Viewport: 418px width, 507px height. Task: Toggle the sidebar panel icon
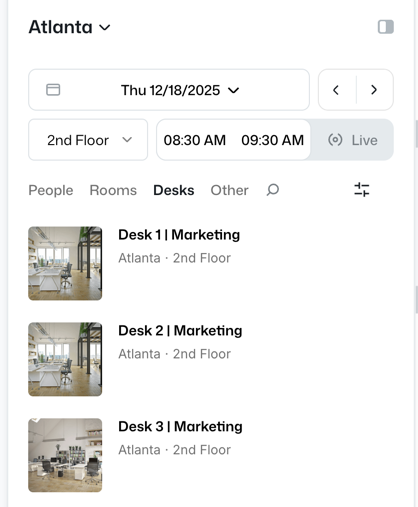(x=386, y=27)
